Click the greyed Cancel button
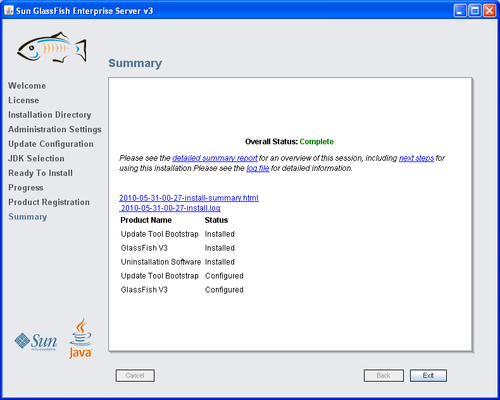 click(135, 376)
